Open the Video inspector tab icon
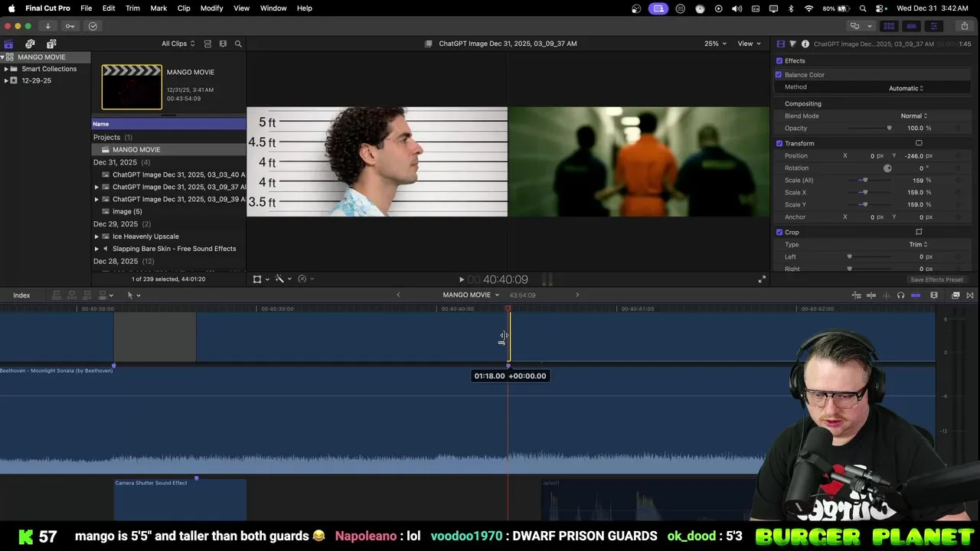The width and height of the screenshot is (980, 551). pos(780,44)
